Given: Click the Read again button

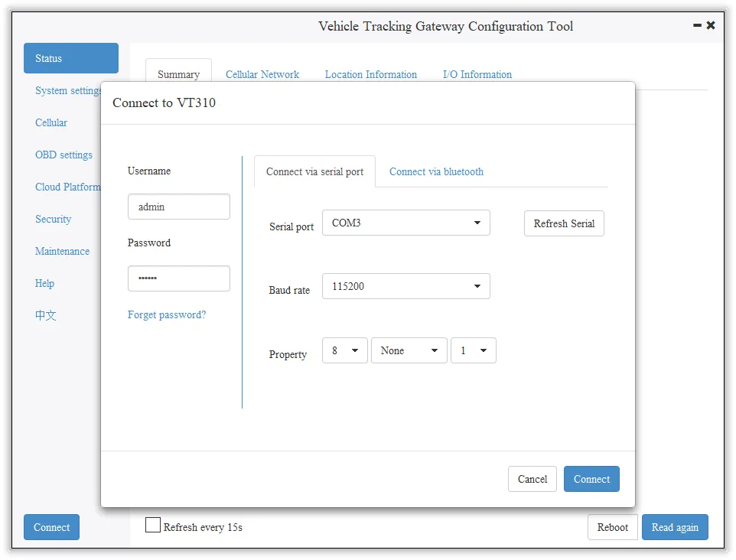Looking at the screenshot, I should 675,527.
